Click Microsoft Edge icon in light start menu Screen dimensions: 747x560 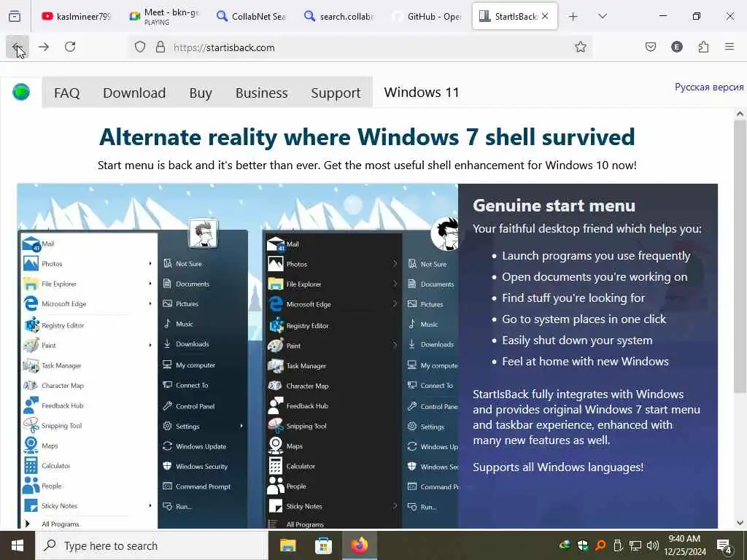[x=31, y=303]
